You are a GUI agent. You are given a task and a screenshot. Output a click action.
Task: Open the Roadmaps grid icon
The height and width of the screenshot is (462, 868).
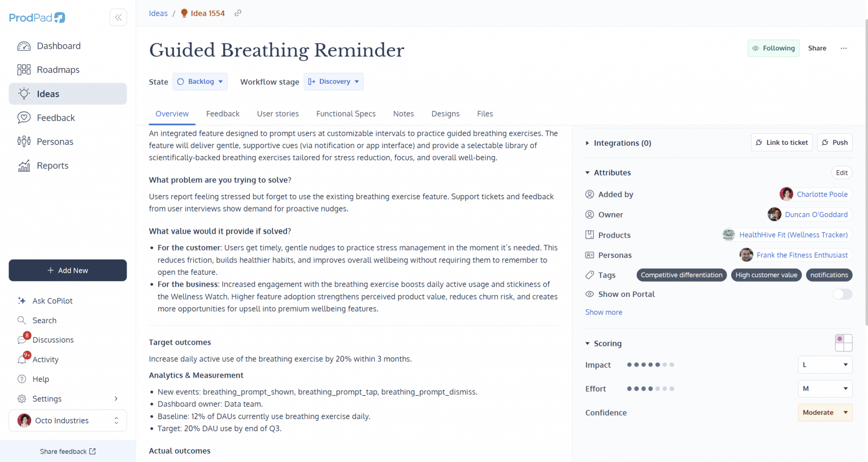(x=24, y=70)
